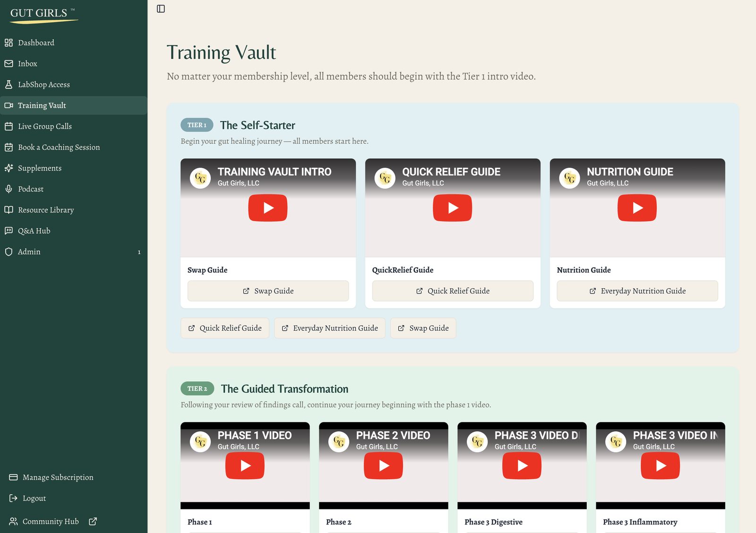
Task: Click the Admin shield icon
Action: click(9, 252)
